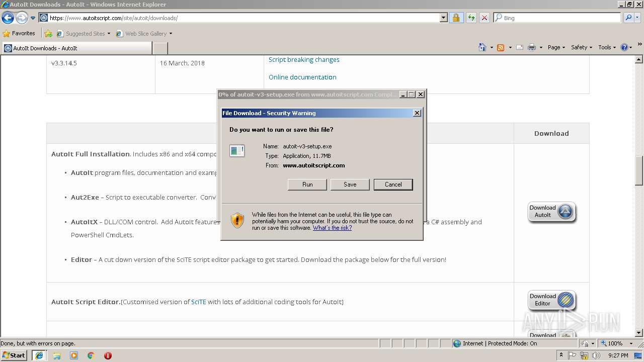Open the Safety menu
The height and width of the screenshot is (362, 644).
(x=582, y=47)
